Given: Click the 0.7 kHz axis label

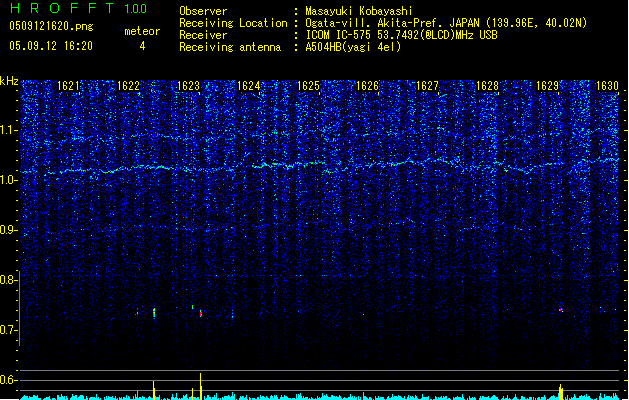Looking at the screenshot, I should pyautogui.click(x=10, y=330).
